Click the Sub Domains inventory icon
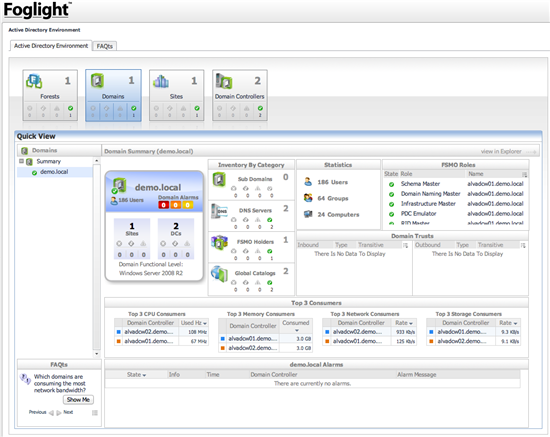550x437 pixels. [219, 180]
